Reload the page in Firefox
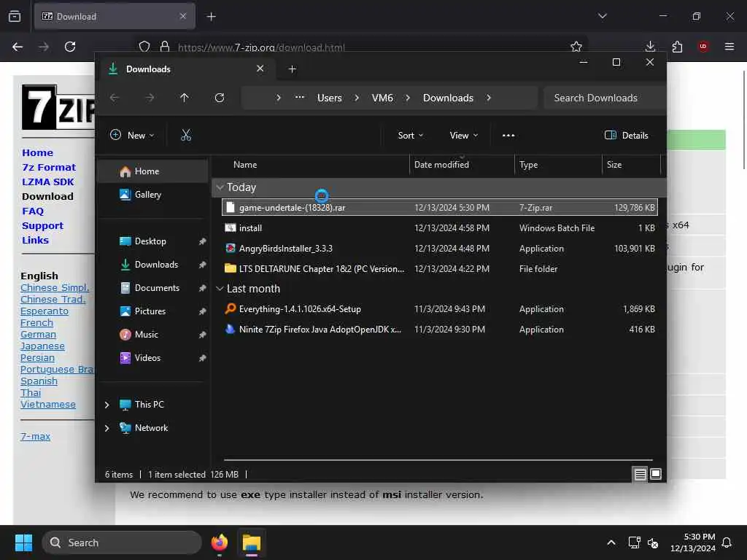 point(70,47)
